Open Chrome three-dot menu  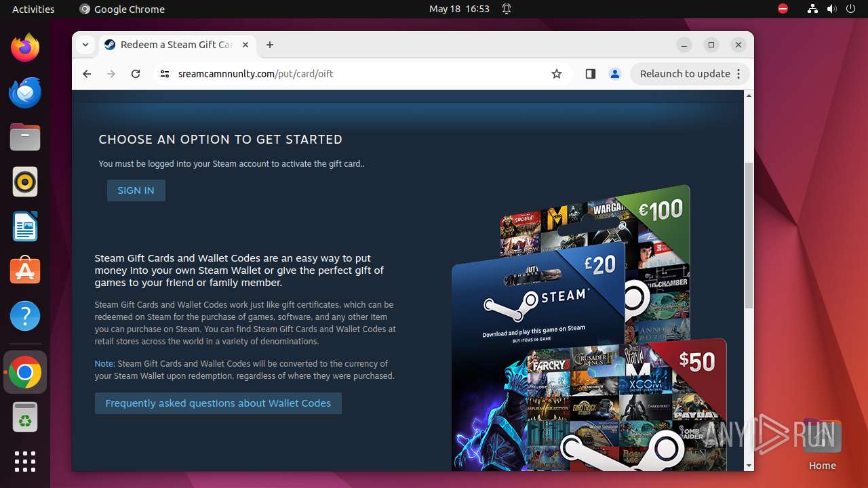point(738,74)
